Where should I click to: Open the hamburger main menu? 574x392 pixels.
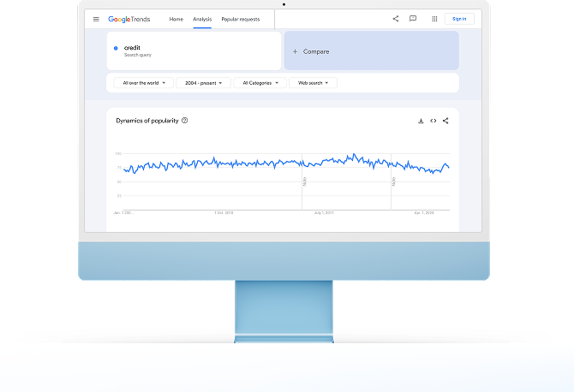pyautogui.click(x=96, y=19)
